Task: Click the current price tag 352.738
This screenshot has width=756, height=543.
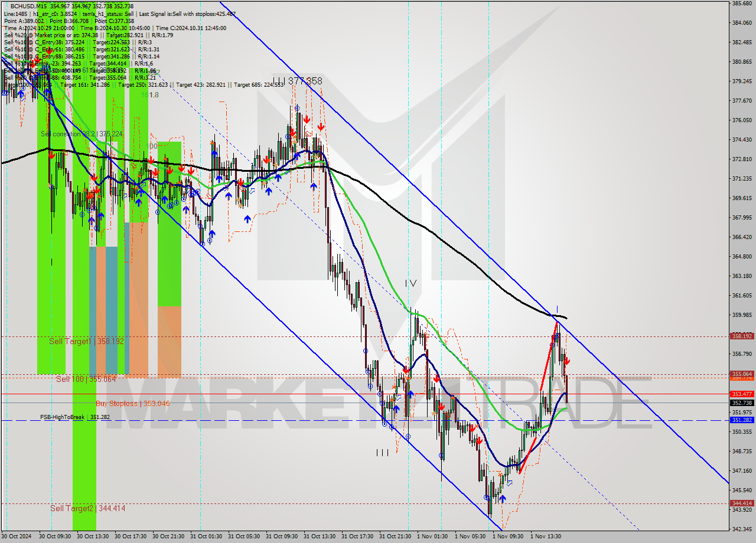Action: (741, 403)
